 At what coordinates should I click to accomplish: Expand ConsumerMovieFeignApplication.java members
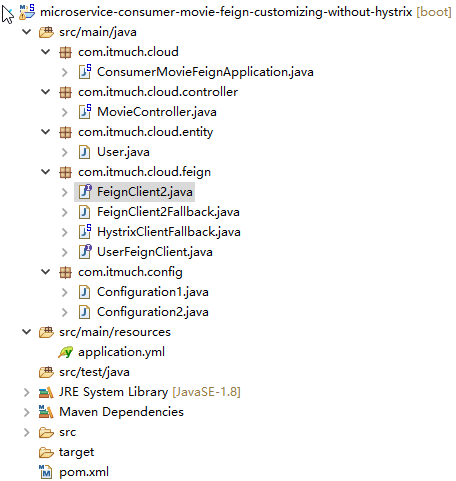[65, 72]
